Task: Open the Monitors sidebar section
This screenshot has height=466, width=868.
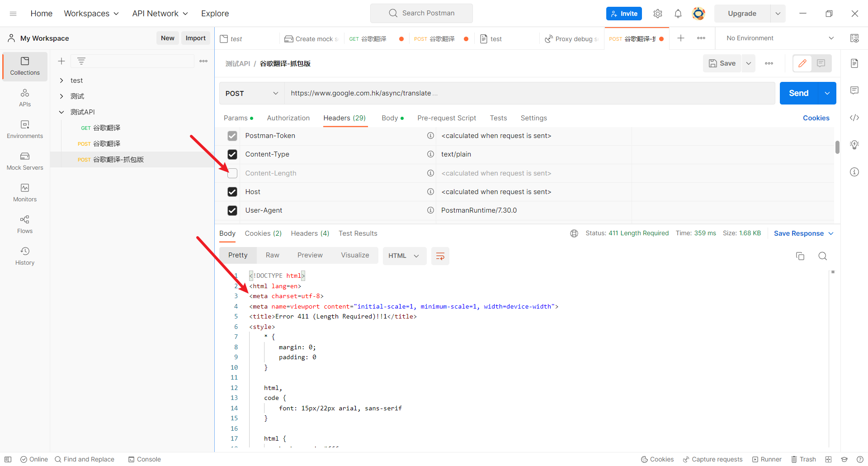Action: 25,193
